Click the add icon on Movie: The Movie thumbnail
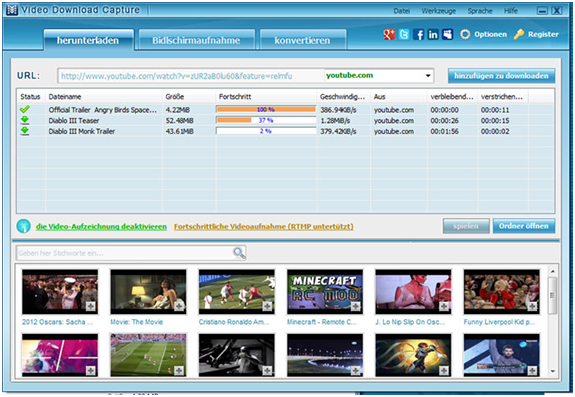The height and width of the screenshot is (397, 575). pyautogui.click(x=179, y=306)
